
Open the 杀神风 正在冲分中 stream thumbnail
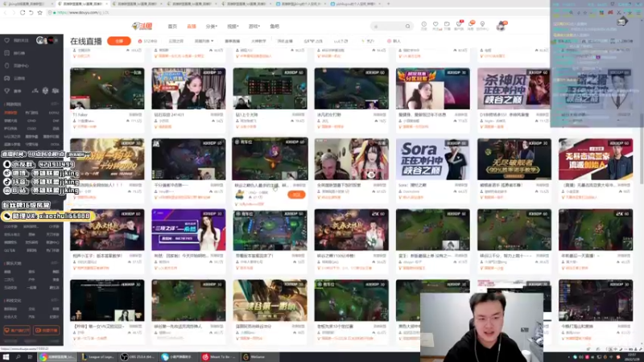point(514,88)
